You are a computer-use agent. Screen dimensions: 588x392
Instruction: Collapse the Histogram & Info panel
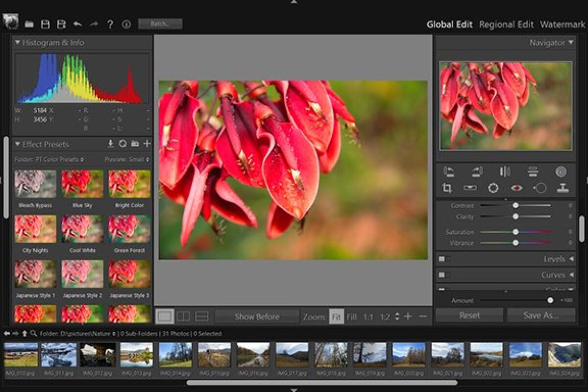coord(17,43)
